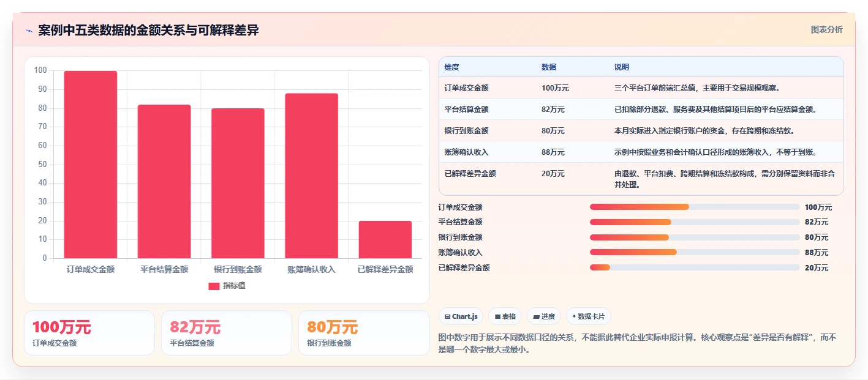Image resolution: width=868 pixels, height=380 pixels.
Task: Toggle the 指标值 legend swatch
Action: pyautogui.click(x=214, y=286)
